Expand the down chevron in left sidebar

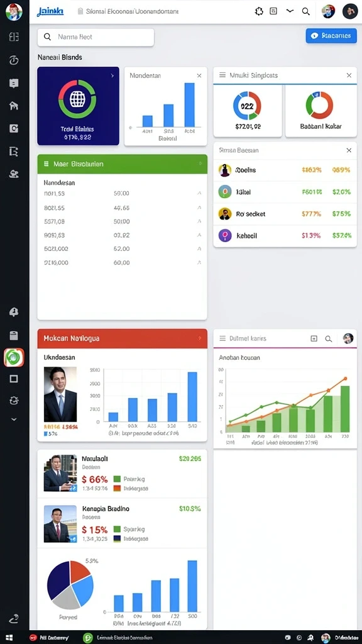tap(14, 419)
